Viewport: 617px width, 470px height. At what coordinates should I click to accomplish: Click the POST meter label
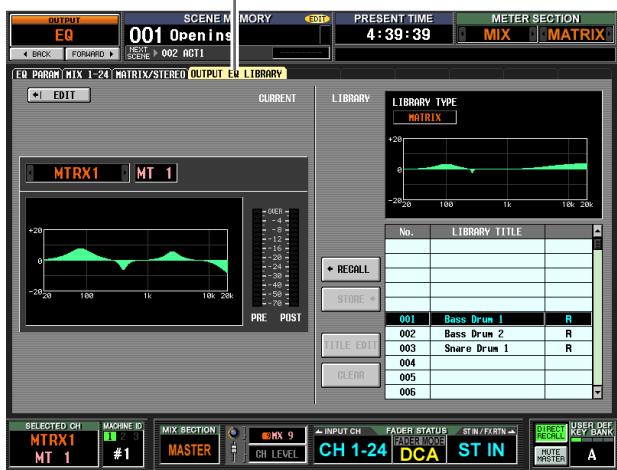tap(290, 318)
